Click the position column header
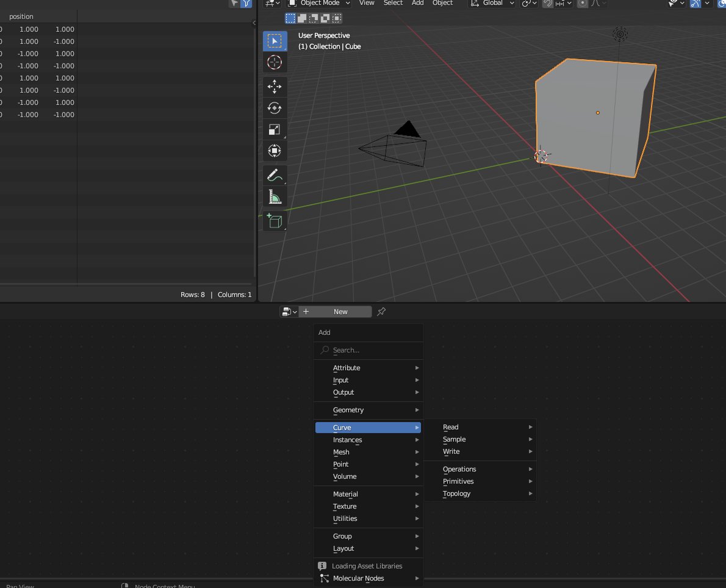 tap(21, 16)
